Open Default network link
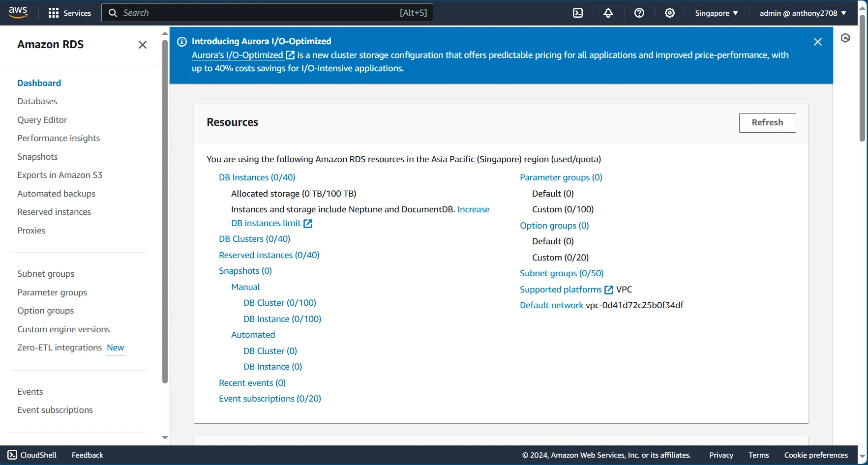This screenshot has height=465, width=868. [551, 305]
